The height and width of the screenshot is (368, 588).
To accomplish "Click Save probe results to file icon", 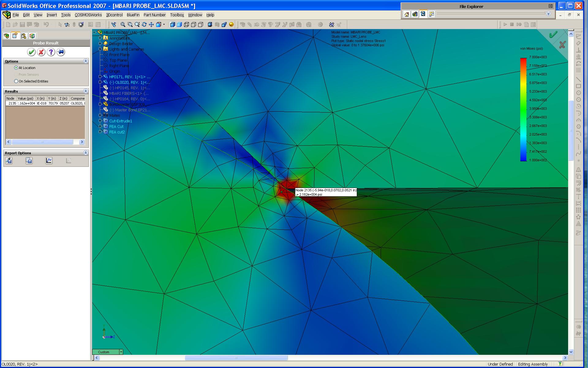I will 29,160.
